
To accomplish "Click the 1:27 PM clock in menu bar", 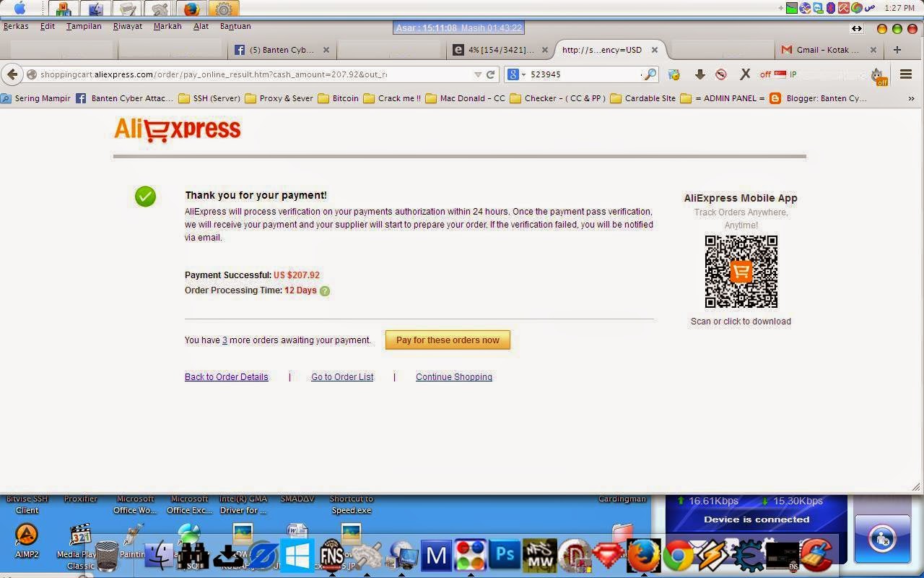I will (899, 8).
